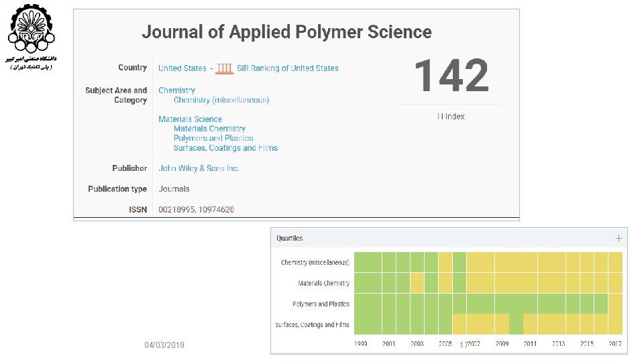Image resolution: width=644 pixels, height=362 pixels.
Task: Click the Journal of Applied Polymer Science title
Action: pos(286,32)
